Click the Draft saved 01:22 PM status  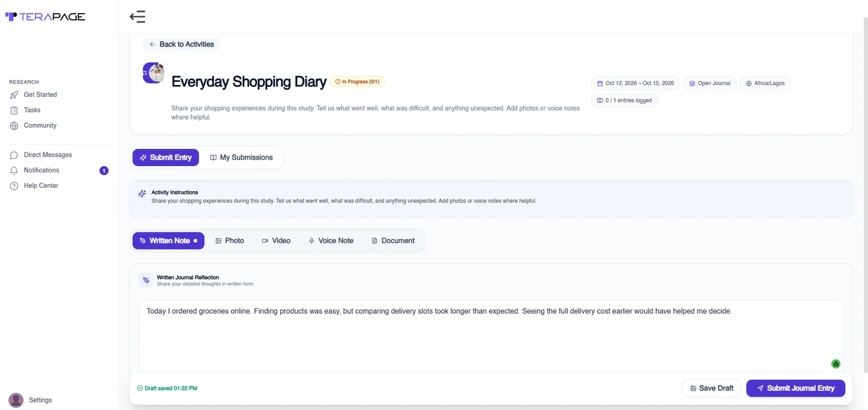pyautogui.click(x=167, y=388)
